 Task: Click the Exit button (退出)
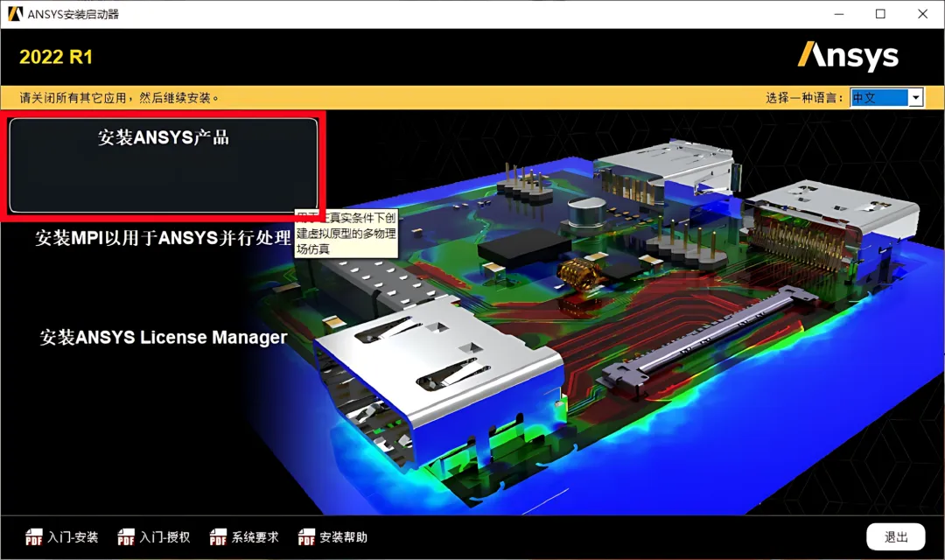pos(896,537)
